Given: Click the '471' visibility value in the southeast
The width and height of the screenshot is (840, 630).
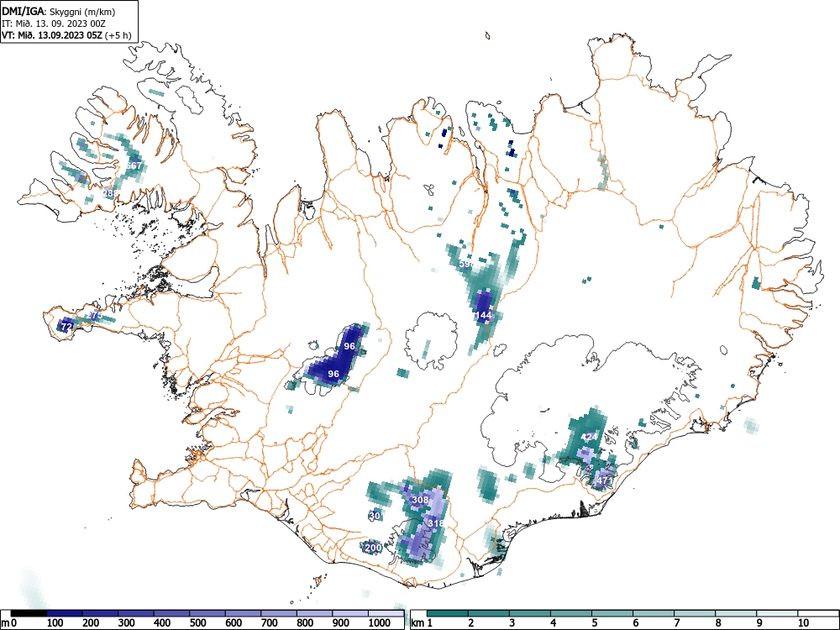Looking at the screenshot, I should point(604,480).
